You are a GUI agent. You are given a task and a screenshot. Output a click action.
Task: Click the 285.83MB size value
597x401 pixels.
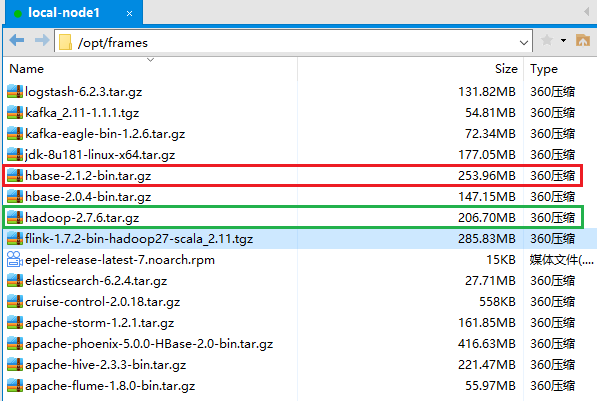[487, 239]
